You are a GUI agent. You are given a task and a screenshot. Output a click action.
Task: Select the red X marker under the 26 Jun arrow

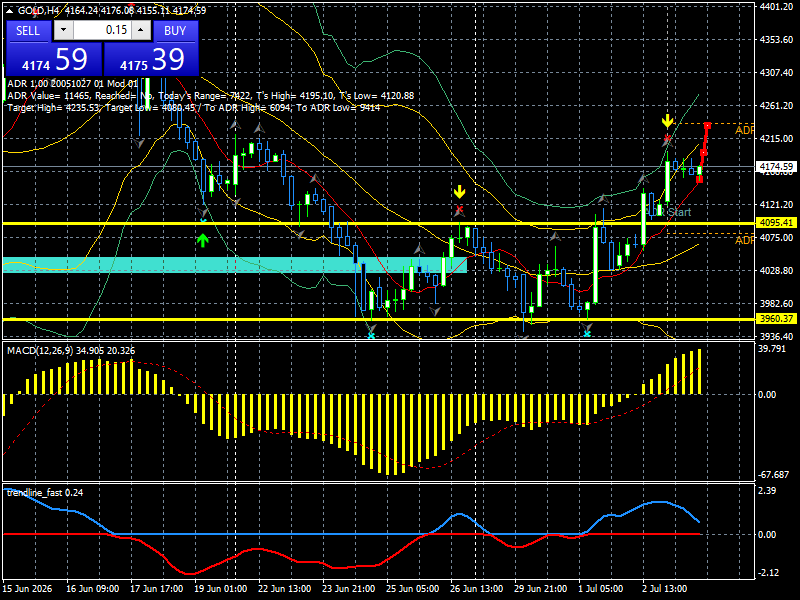tap(460, 209)
